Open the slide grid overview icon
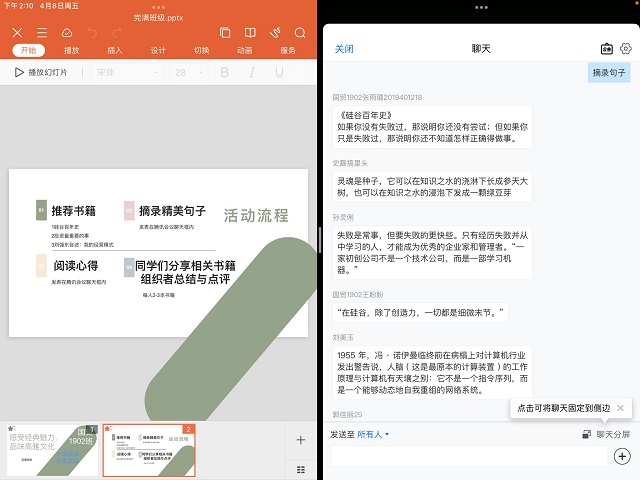The width and height of the screenshot is (640, 480). point(301,469)
